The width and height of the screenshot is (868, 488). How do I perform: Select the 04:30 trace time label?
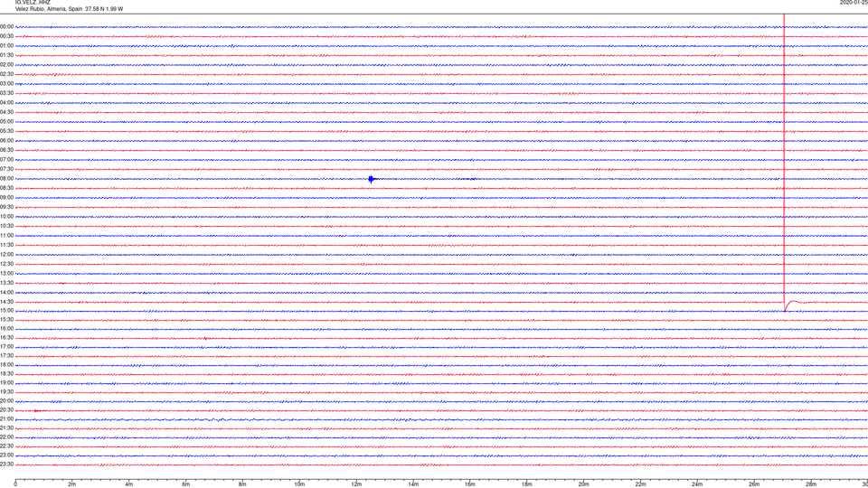[6, 112]
